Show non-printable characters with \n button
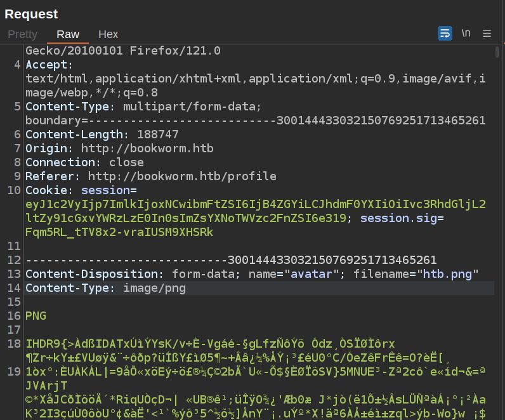Image resolution: width=505 pixels, height=420 pixels. pos(466,34)
